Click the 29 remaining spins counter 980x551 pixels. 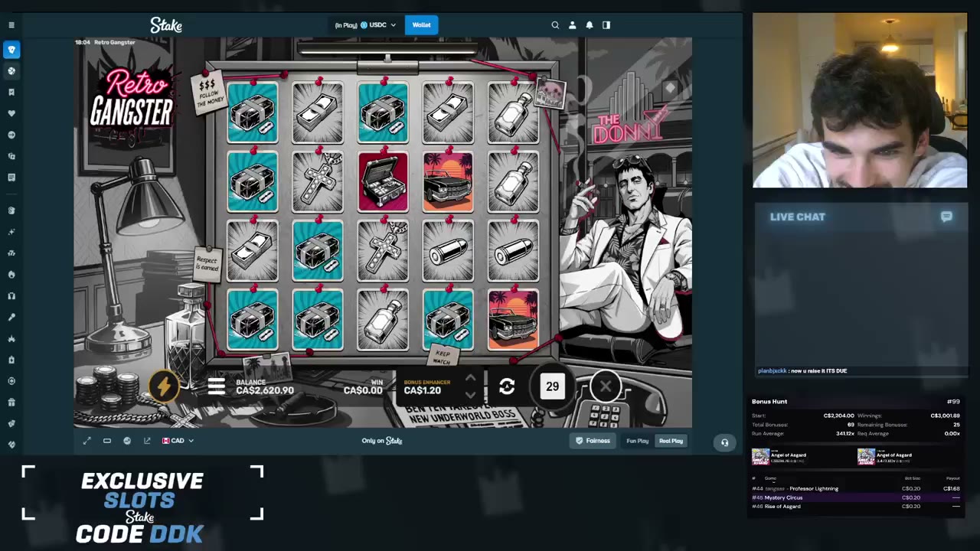click(553, 386)
